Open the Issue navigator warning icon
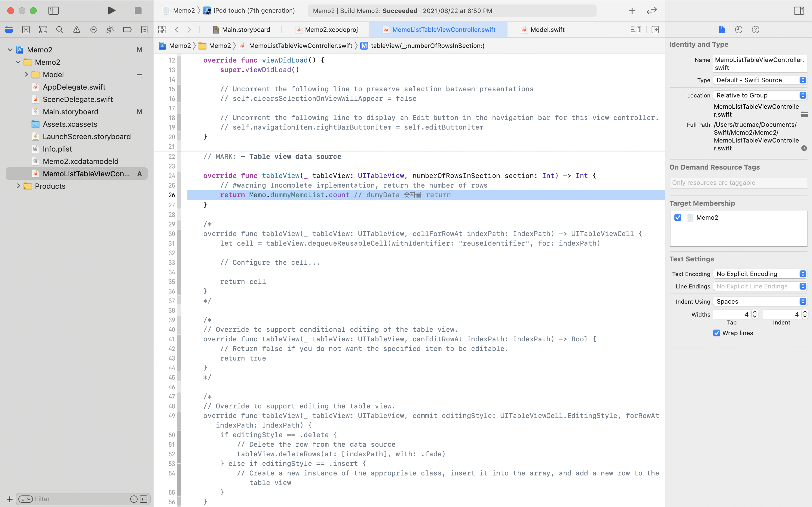Viewport: 812px width, 507px height. coord(76,30)
